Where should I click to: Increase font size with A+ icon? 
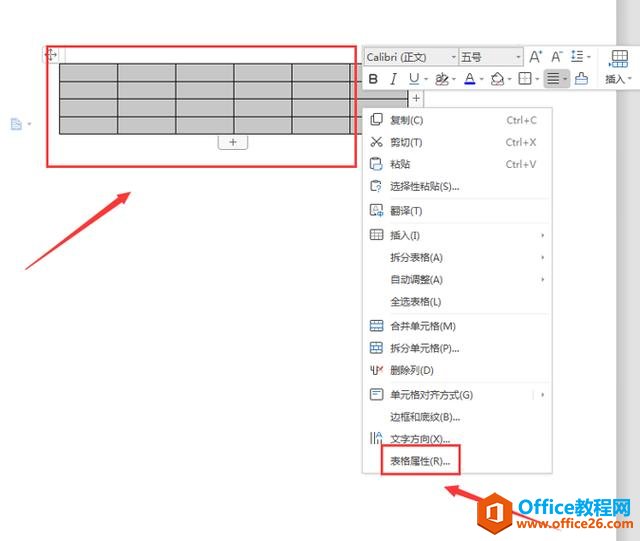[536, 56]
